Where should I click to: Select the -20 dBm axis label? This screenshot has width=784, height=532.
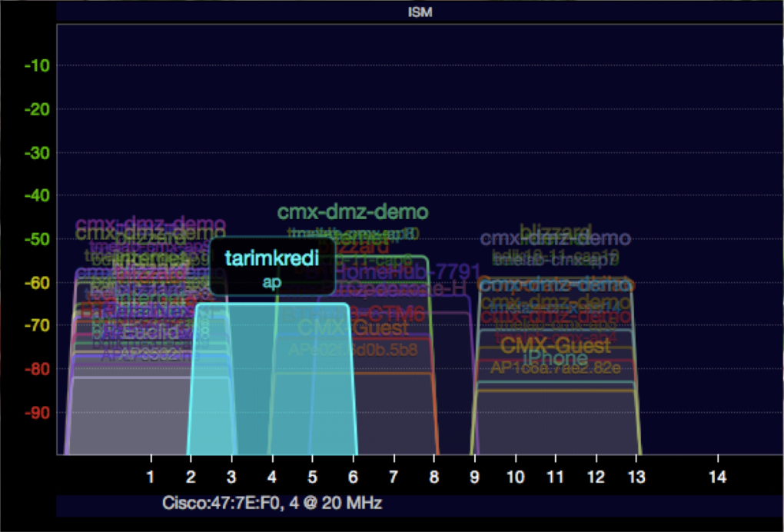tap(38, 109)
